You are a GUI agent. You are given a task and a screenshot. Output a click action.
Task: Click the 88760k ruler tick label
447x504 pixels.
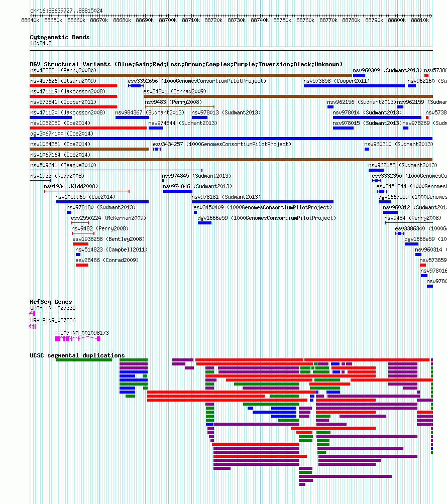pyautogui.click(x=305, y=20)
